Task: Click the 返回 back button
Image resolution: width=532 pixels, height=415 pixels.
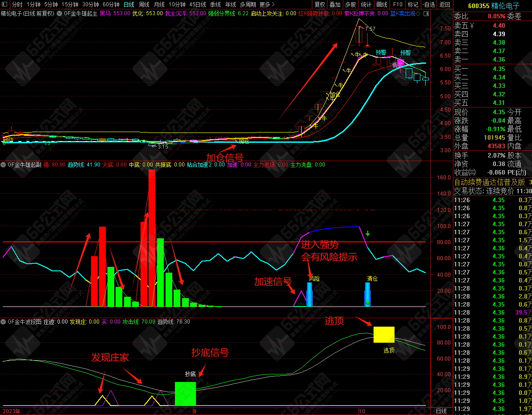Action: point(445,4)
